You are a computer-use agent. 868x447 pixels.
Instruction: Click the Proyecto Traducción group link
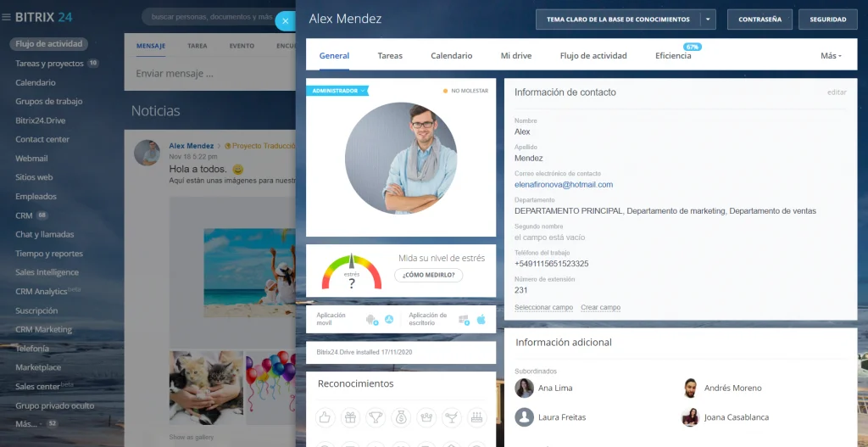click(264, 146)
